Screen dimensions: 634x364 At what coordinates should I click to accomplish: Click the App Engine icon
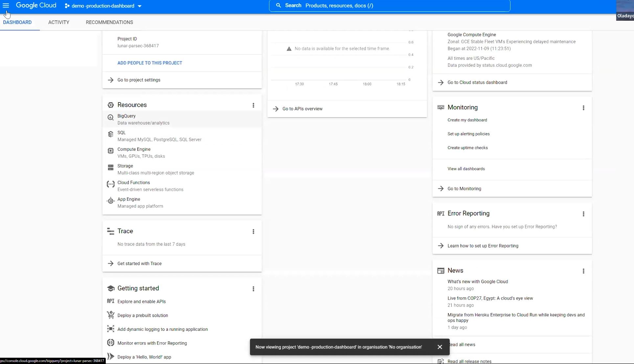coord(111,201)
